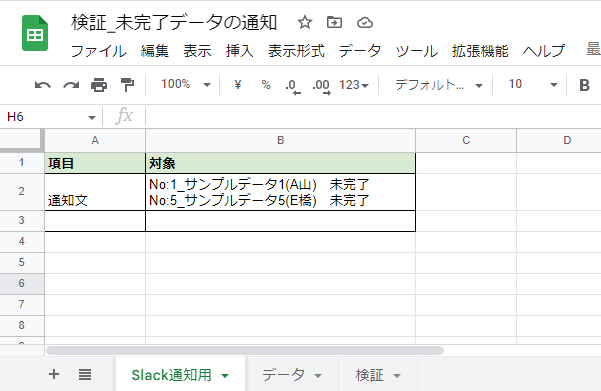The image size is (601, 391).
Task: Expand the name box dropdown arrow
Action: (92, 117)
